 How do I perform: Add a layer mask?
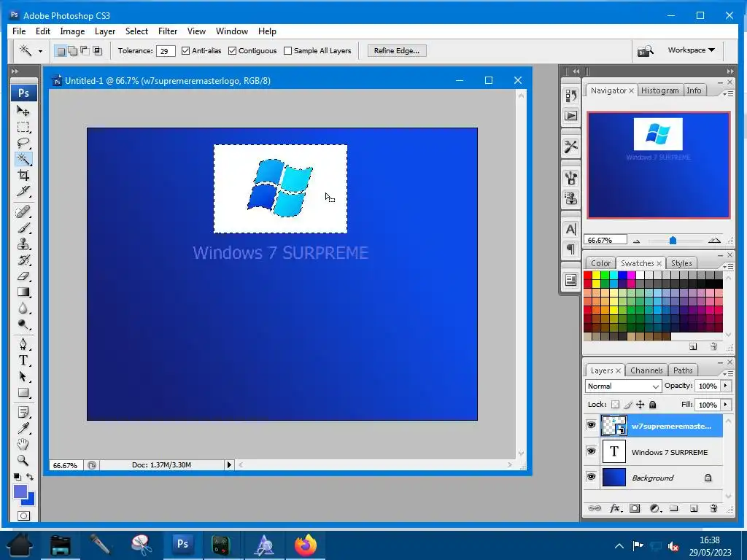click(x=635, y=508)
